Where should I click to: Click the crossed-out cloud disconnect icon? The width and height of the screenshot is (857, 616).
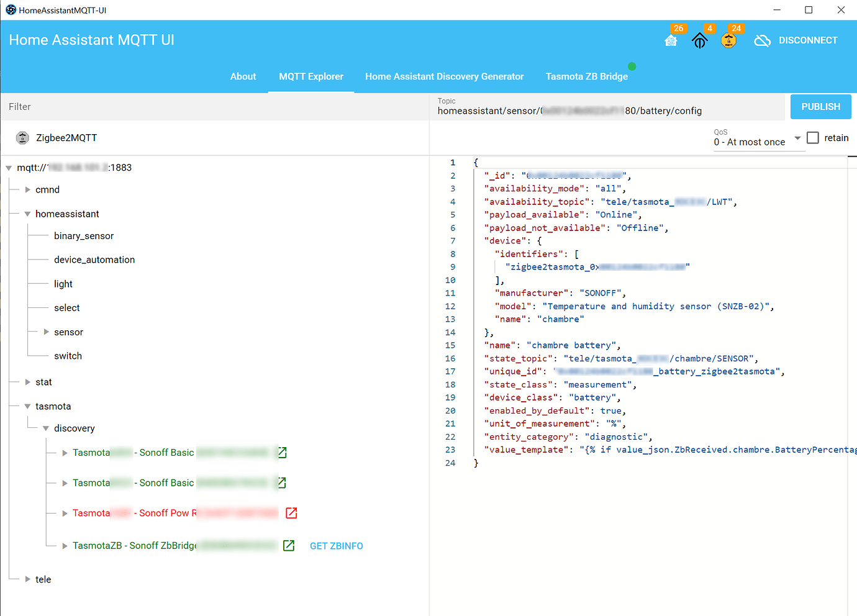pyautogui.click(x=763, y=40)
